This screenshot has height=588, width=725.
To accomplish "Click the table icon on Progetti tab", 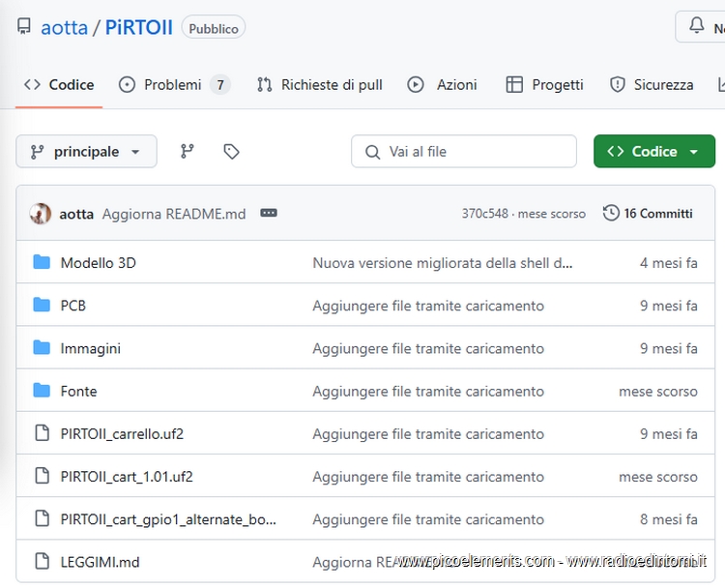I will tap(514, 85).
